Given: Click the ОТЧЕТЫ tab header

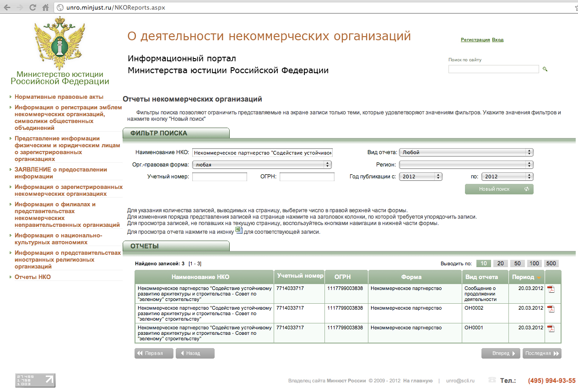Looking at the screenshot, I should pyautogui.click(x=176, y=246).
